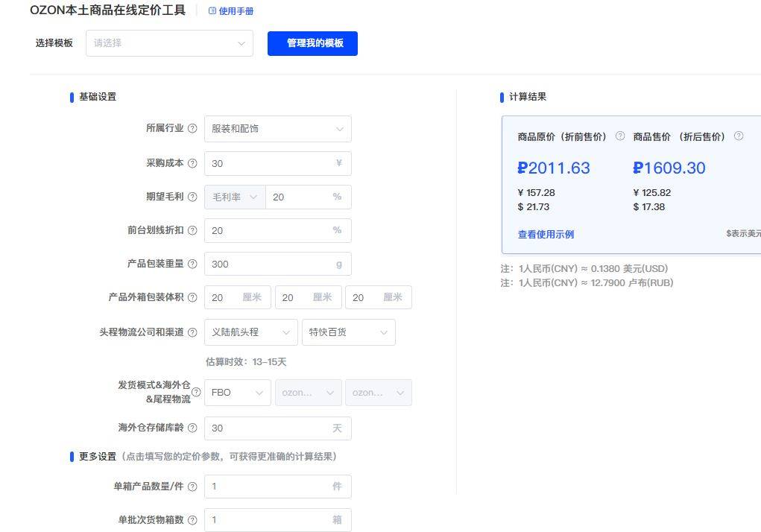
Task: Edit the 海外仓存储库龄 days field
Action: [277, 428]
